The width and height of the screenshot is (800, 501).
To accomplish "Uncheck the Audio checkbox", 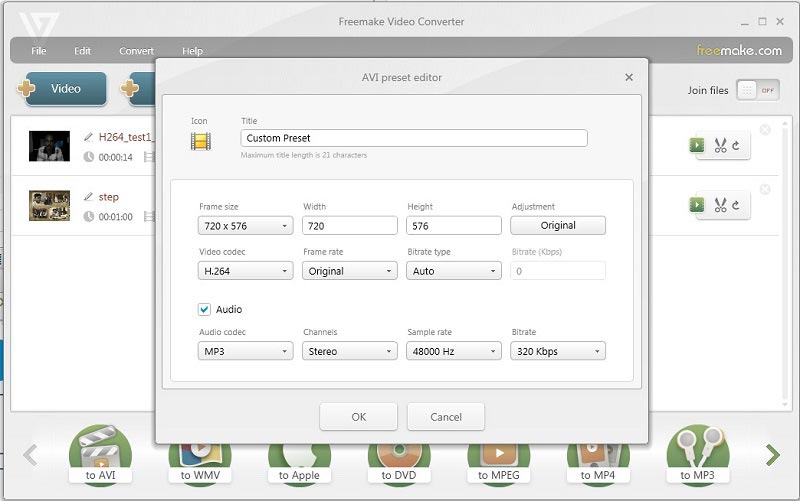I will (x=205, y=310).
